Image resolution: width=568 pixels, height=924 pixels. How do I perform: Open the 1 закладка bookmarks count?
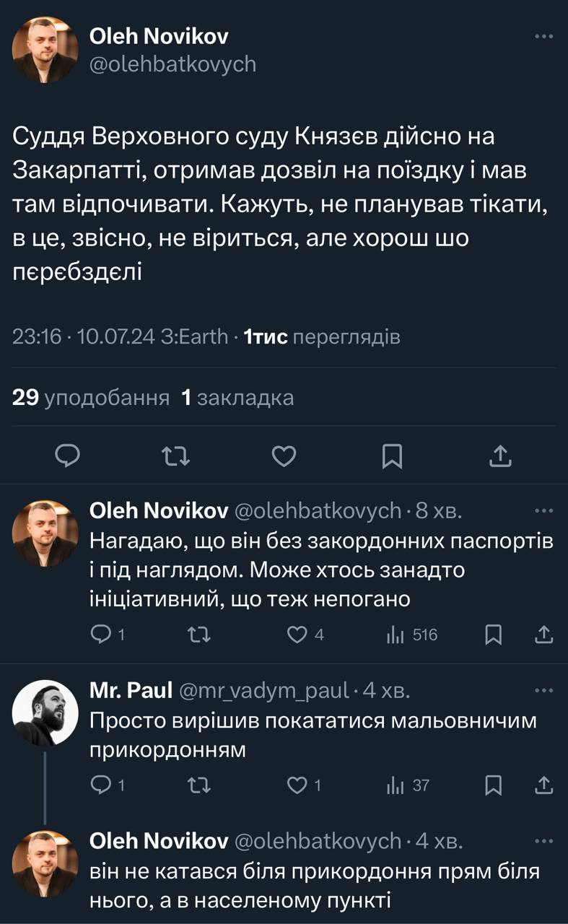click(x=238, y=398)
